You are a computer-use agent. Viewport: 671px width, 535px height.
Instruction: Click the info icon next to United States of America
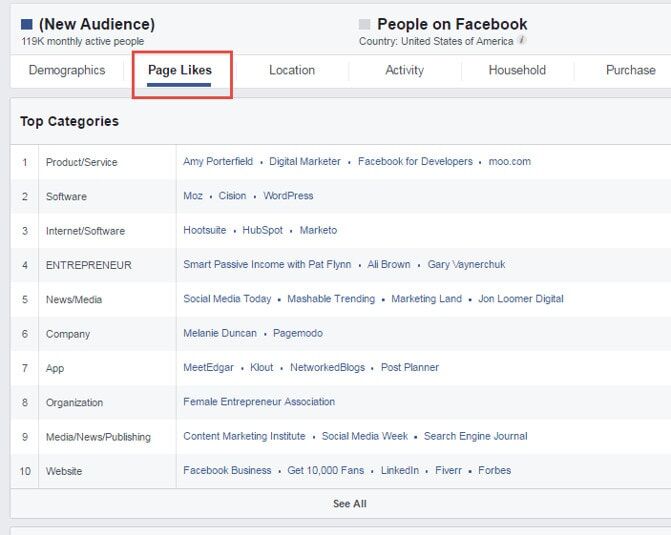[x=521, y=40]
